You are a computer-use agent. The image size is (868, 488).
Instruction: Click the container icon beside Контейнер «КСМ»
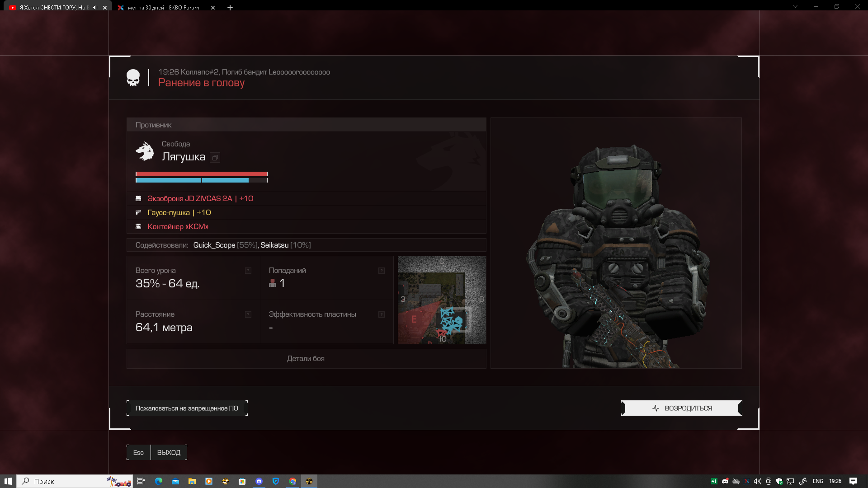click(138, 226)
